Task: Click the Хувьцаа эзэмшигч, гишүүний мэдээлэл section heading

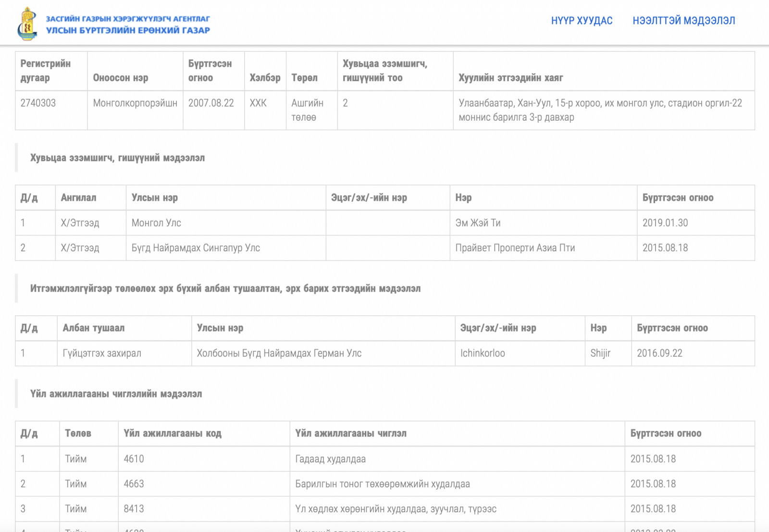Action: 117,158
